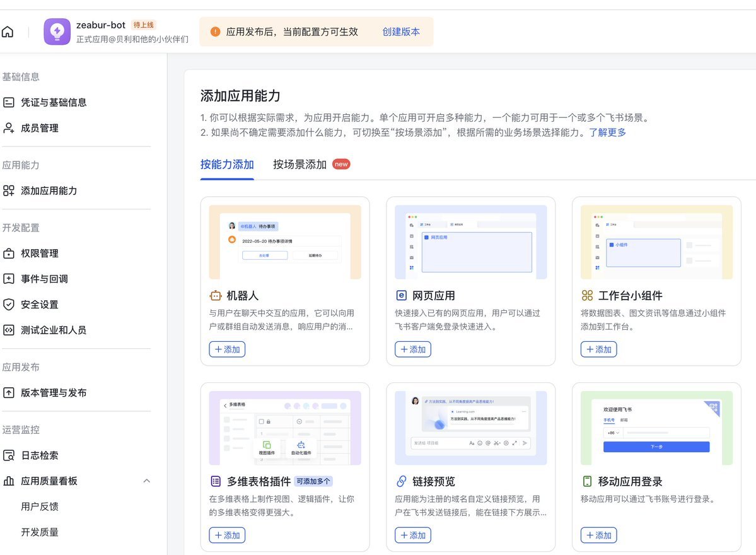Screen dimensions: 756x555
Task: Click the zeabur-bot app avatar
Action: click(57, 31)
